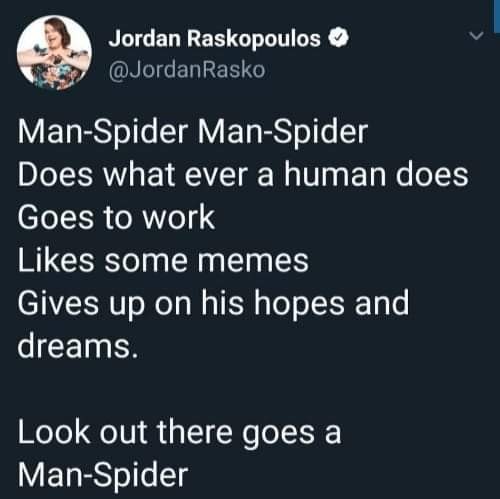
Task: Open Jordan Raskopoulos's profile picture
Action: click(x=54, y=53)
